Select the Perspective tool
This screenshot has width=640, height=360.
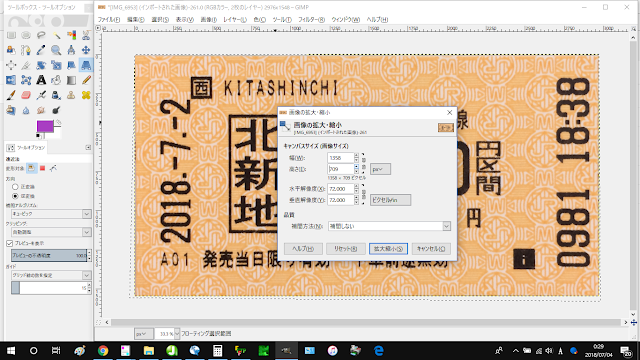(86, 65)
